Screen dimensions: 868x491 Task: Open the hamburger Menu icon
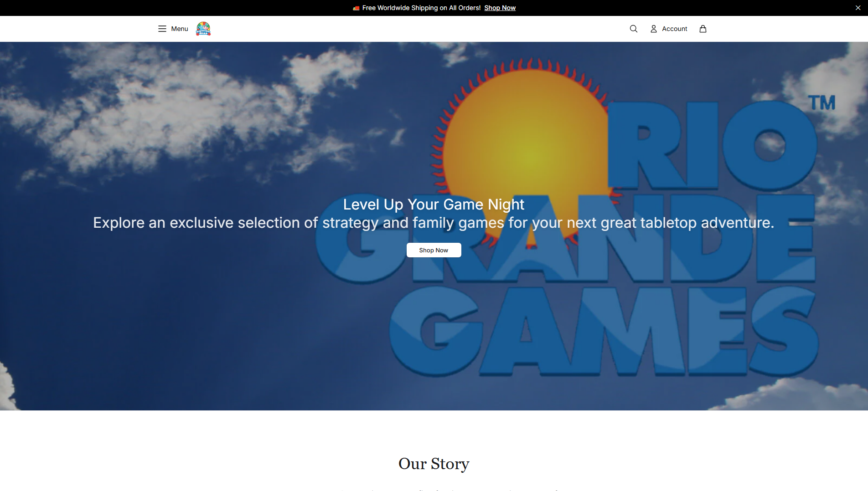pos(162,29)
